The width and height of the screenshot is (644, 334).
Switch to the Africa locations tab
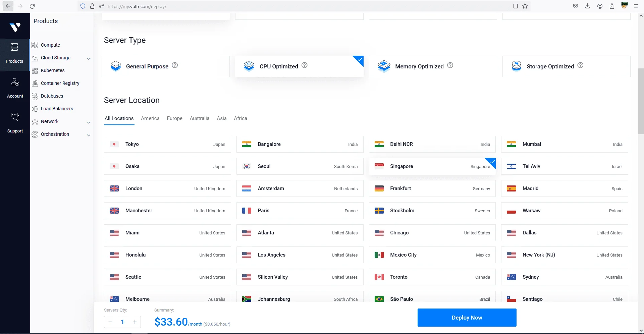coord(240,118)
